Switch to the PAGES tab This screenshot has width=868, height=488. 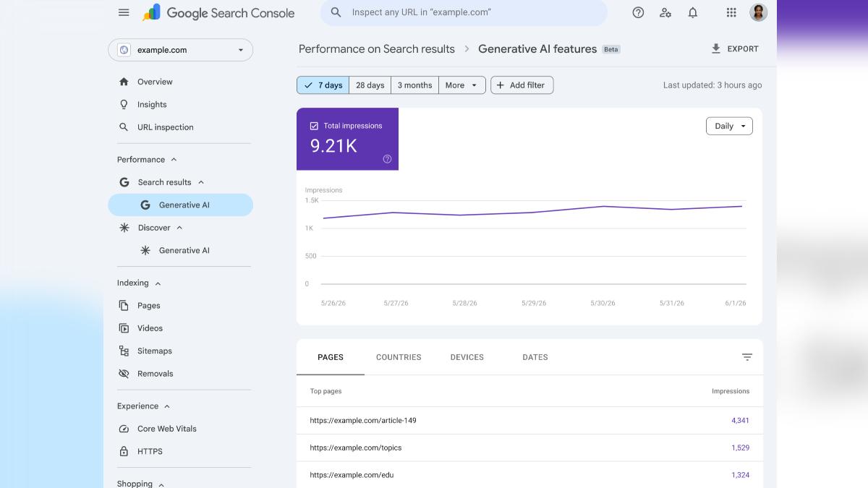(x=331, y=357)
